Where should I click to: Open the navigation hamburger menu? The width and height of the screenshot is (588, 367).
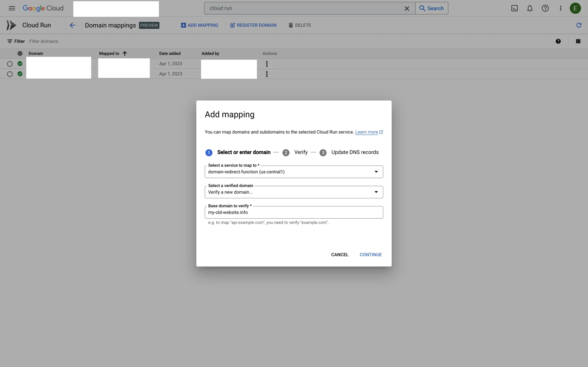[x=11, y=8]
